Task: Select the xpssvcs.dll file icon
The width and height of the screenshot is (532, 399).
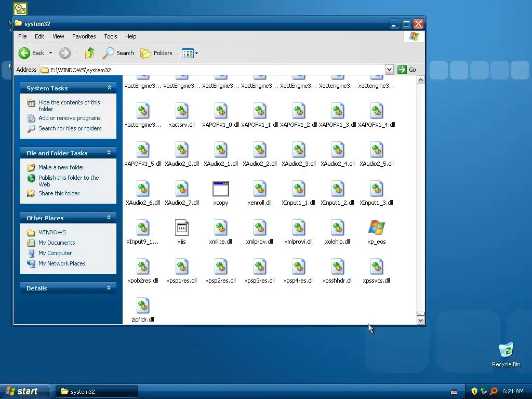Action: [377, 267]
